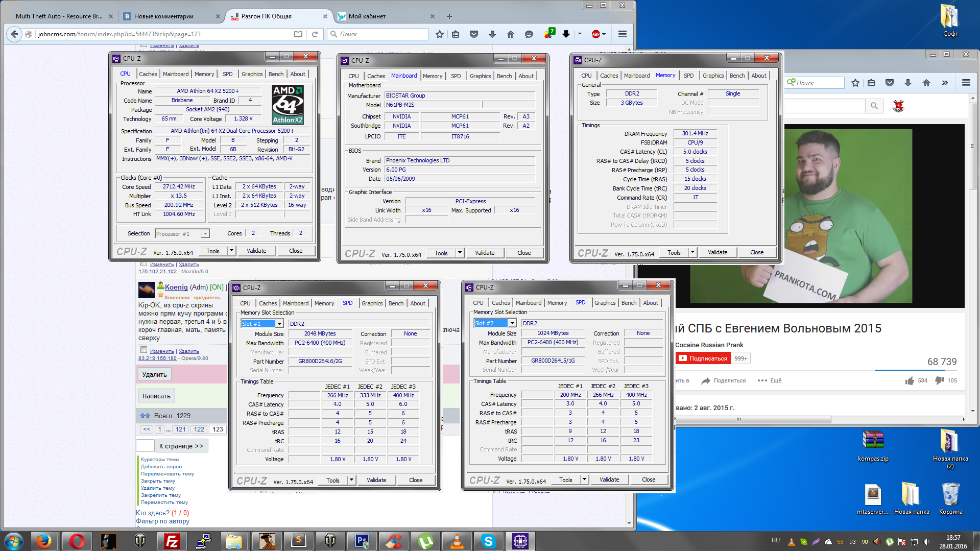Expand the Processor #1 selection dropdown
The image size is (980, 551).
coord(205,234)
